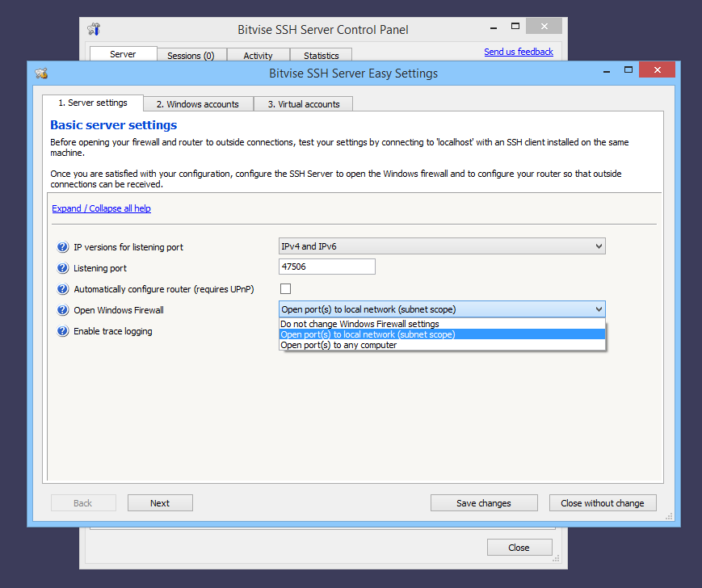
Task: Click Close button in Control Panel window
Action: tap(519, 548)
